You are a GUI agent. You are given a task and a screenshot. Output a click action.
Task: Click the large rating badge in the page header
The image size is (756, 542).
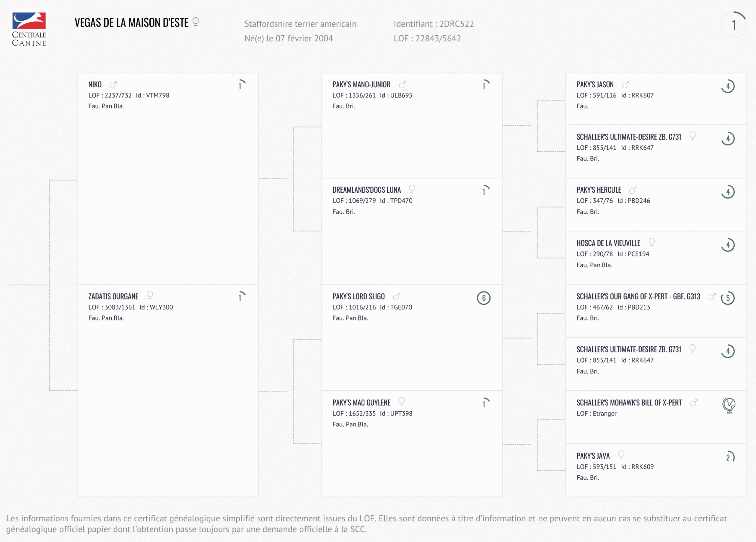[x=733, y=25]
